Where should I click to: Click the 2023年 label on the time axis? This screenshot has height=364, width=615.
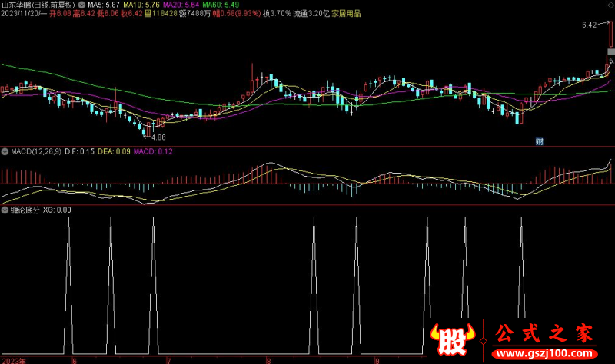point(13,359)
